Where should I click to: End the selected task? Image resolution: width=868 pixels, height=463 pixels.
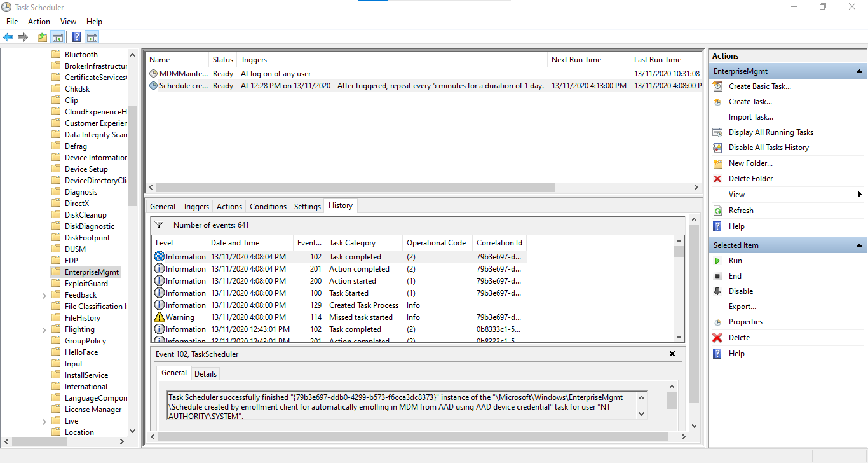coord(735,275)
